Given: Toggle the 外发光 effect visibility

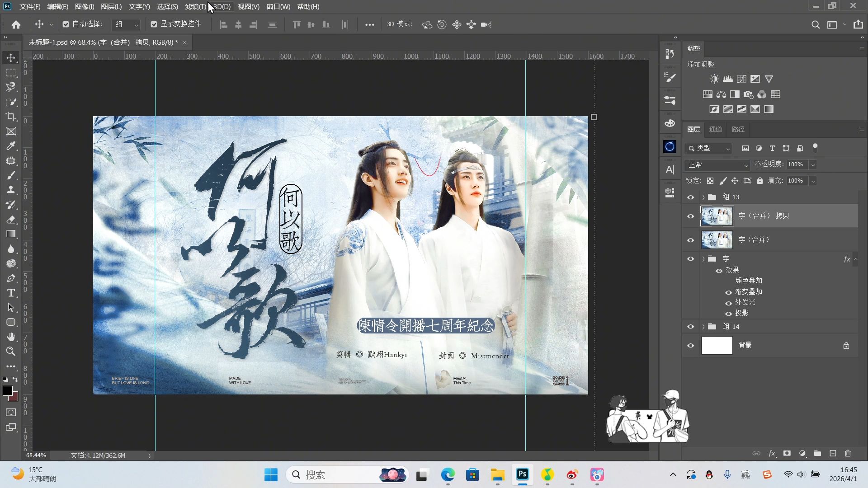Looking at the screenshot, I should point(728,303).
